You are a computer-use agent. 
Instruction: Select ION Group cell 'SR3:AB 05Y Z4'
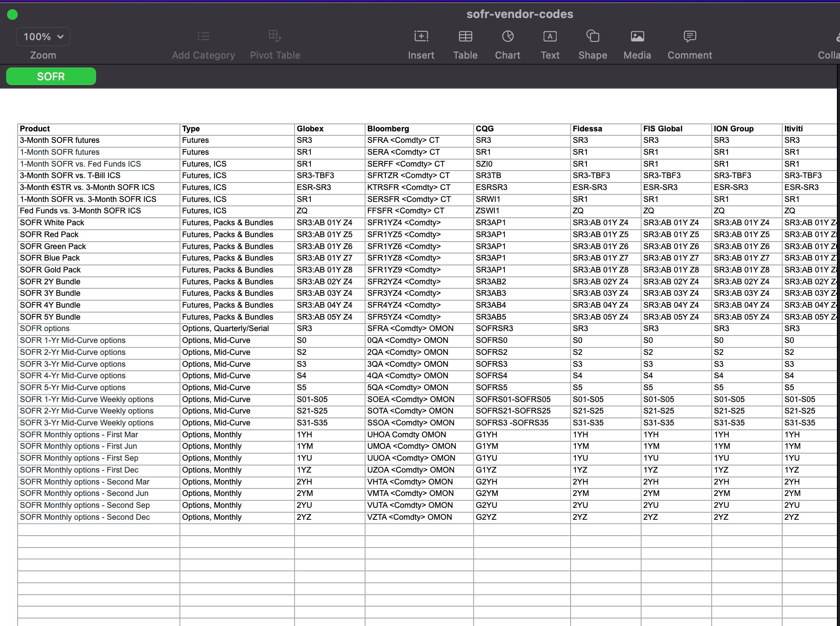[747, 317]
